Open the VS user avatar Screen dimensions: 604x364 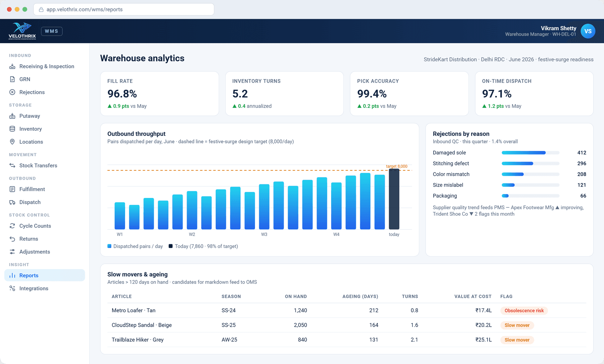coord(588,31)
